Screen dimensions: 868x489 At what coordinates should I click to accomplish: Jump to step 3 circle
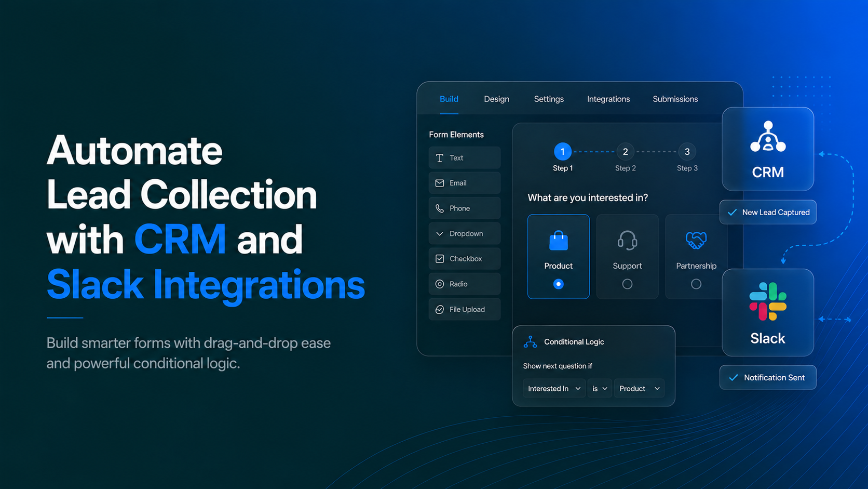(x=687, y=152)
